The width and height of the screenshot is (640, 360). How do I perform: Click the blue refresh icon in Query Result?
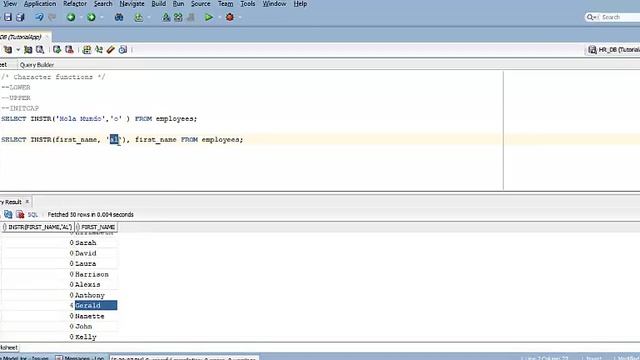click(x=8, y=214)
